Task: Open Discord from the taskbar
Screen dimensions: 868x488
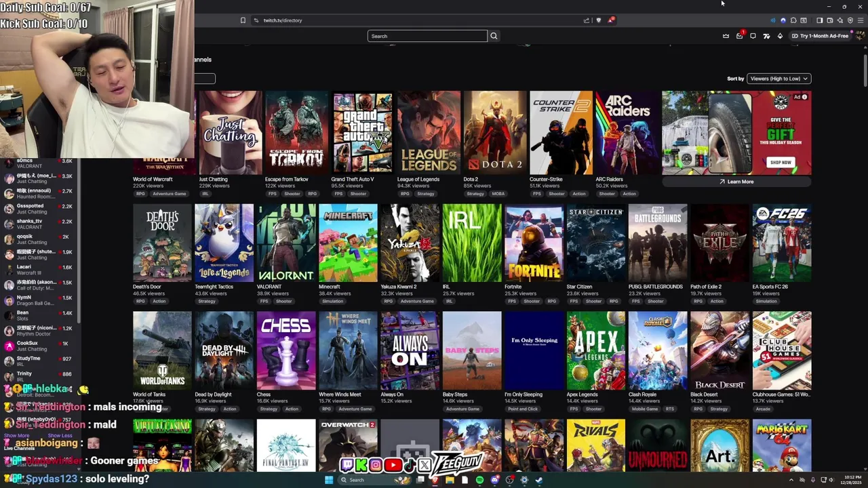Action: point(495,480)
